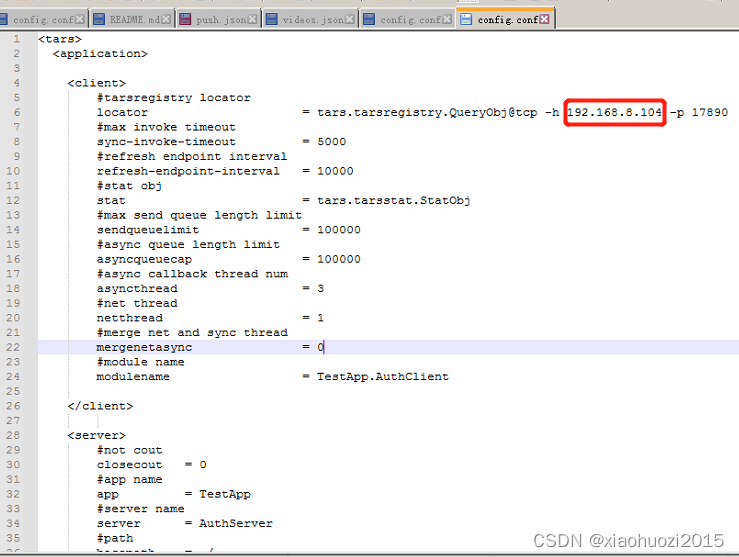This screenshot has height=557, width=739.
Task: Click the port value 17890
Action: click(710, 112)
